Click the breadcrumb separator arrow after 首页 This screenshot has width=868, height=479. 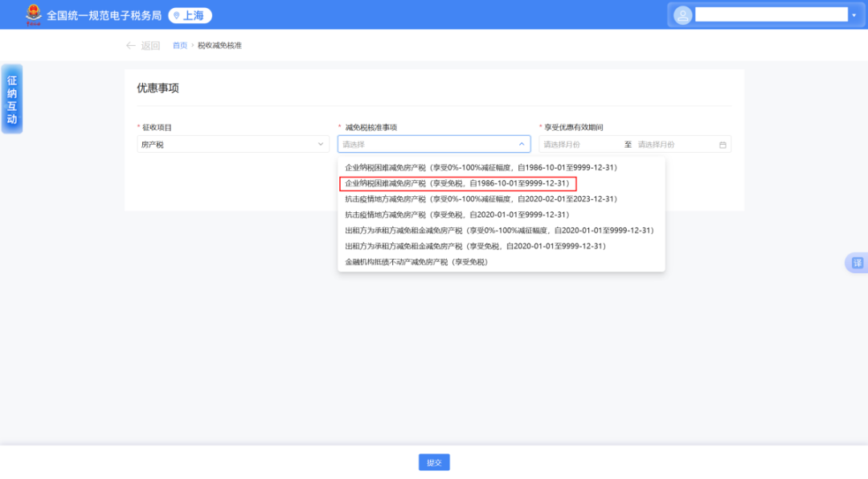[191, 45]
